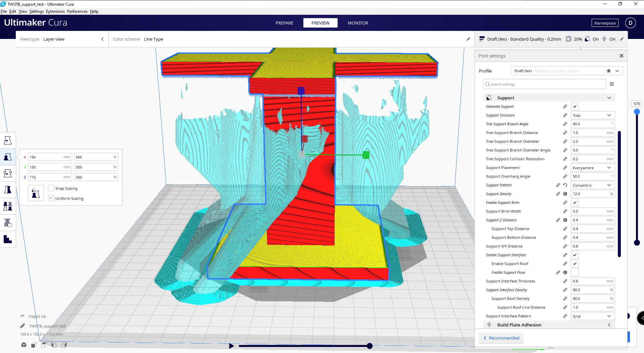Select the Move tool in left toolbar
644x353 pixels.
(x=8, y=140)
